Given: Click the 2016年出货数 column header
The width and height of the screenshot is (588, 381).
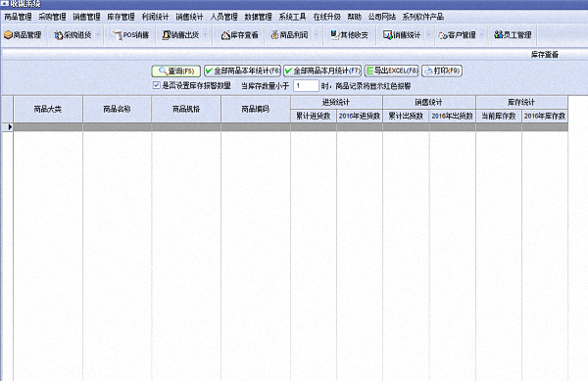Looking at the screenshot, I should (x=452, y=117).
